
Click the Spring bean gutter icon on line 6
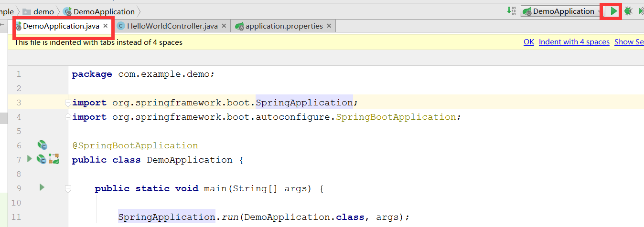(x=42, y=144)
